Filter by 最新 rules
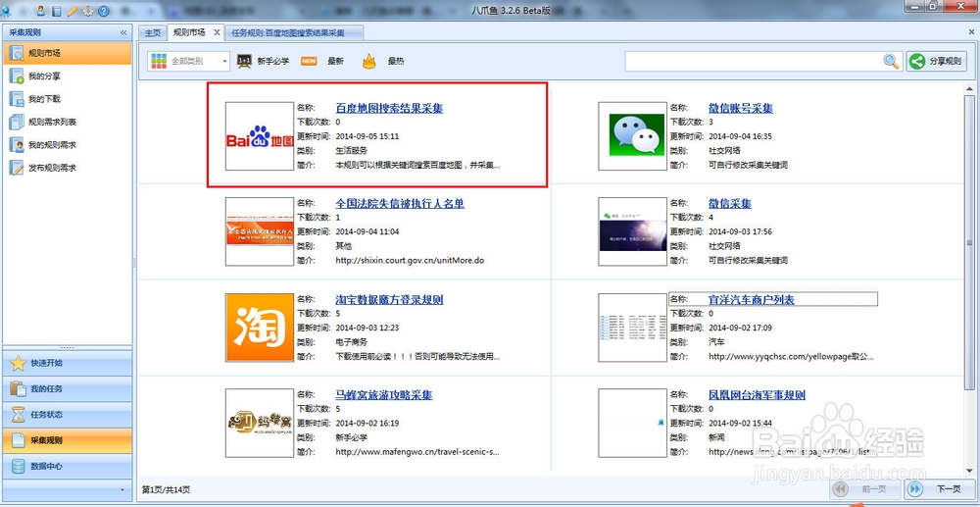The width and height of the screenshot is (980, 507). [335, 61]
